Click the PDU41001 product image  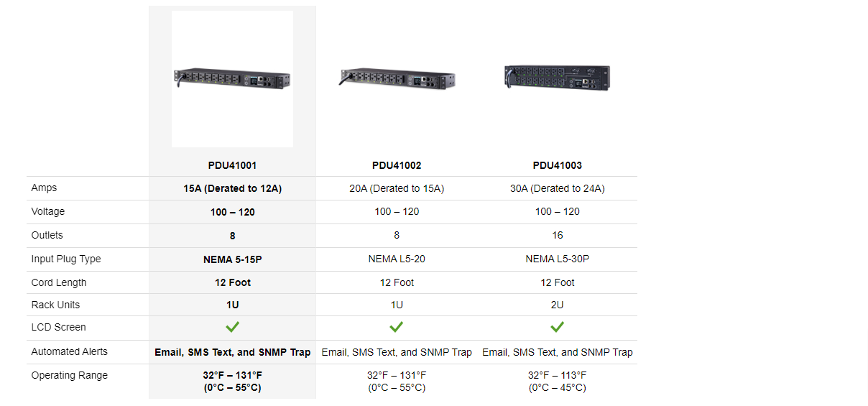point(232,78)
